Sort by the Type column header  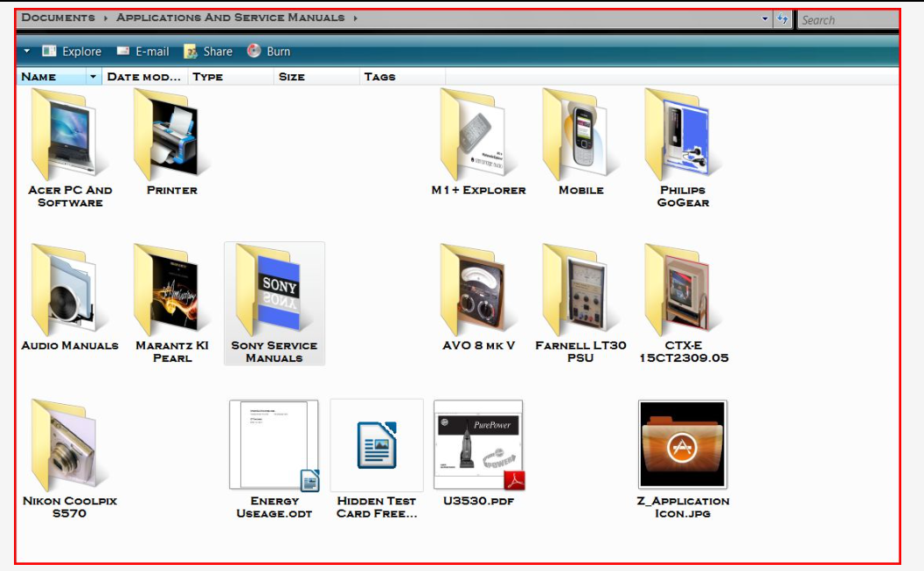pyautogui.click(x=231, y=77)
